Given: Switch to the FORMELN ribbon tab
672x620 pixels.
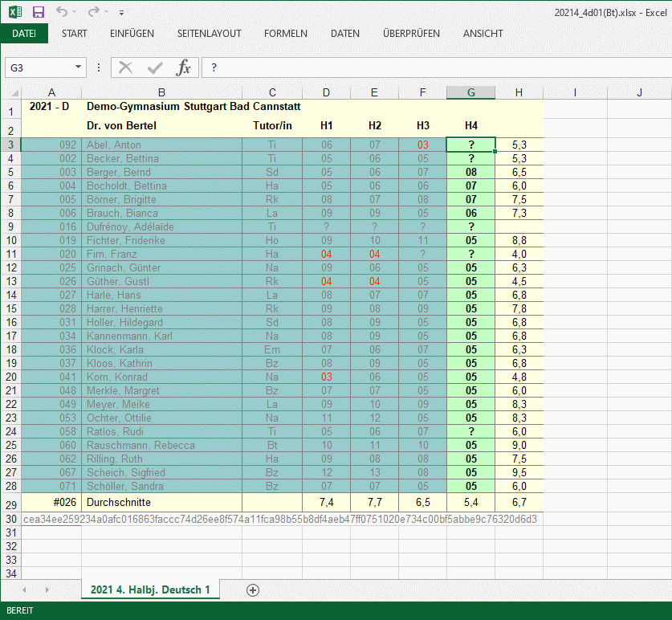Looking at the screenshot, I should pos(286,34).
